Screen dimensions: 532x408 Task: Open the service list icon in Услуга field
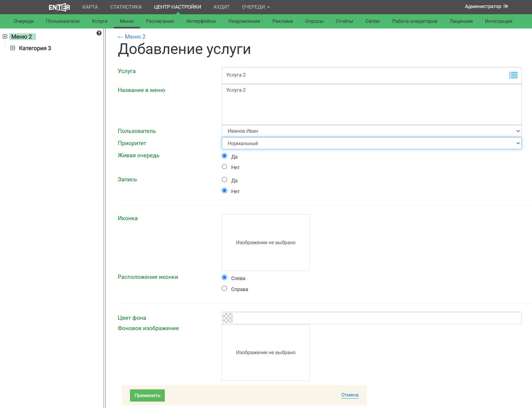click(513, 75)
